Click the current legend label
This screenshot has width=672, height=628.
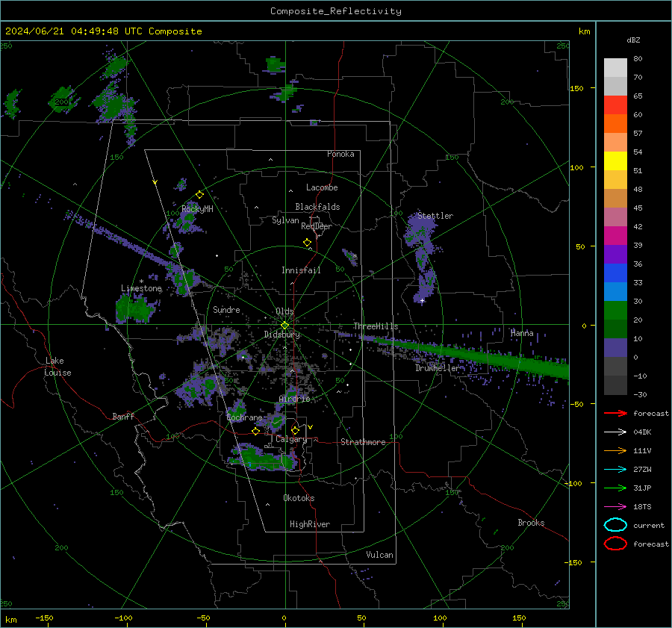point(649,525)
